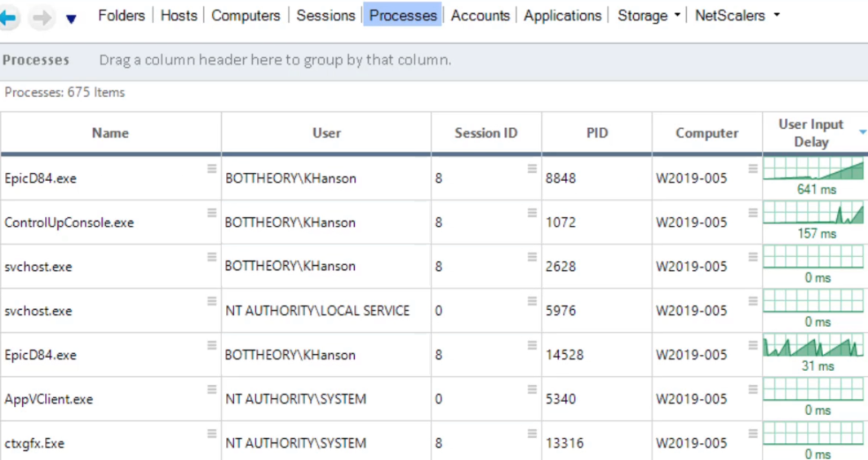The width and height of the screenshot is (868, 460).
Task: Open computer cell menu in PID 14528 row
Action: point(753,346)
